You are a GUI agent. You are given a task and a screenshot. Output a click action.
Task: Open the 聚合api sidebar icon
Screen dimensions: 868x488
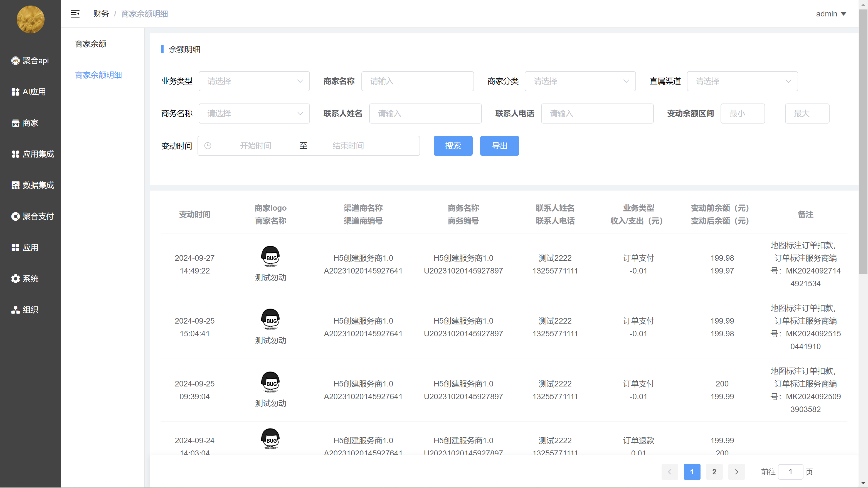point(16,61)
